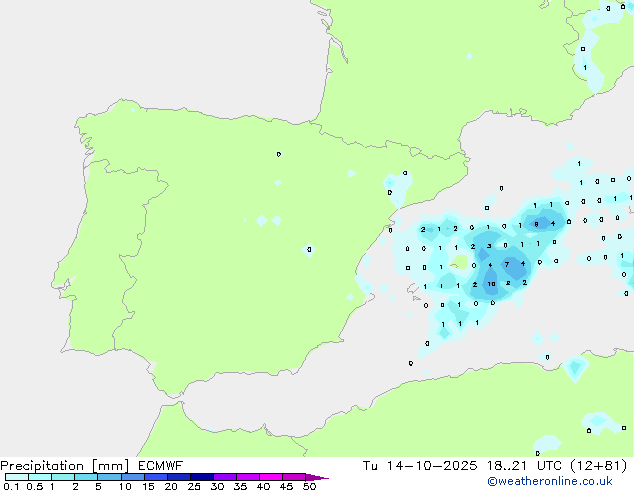The width and height of the screenshot is (634, 490).
Task: Click the (12+81) forecast offset label
Action: click(604, 466)
